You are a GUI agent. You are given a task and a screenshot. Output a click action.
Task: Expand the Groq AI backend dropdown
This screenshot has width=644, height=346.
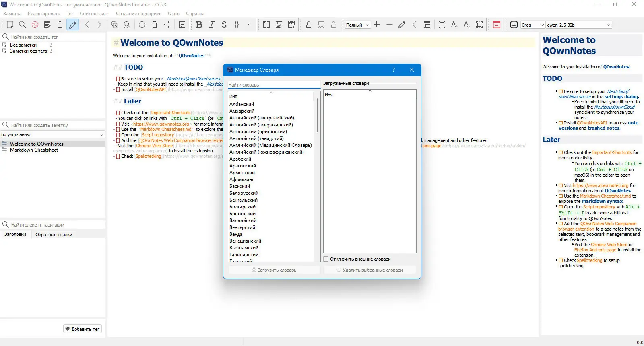coord(533,25)
